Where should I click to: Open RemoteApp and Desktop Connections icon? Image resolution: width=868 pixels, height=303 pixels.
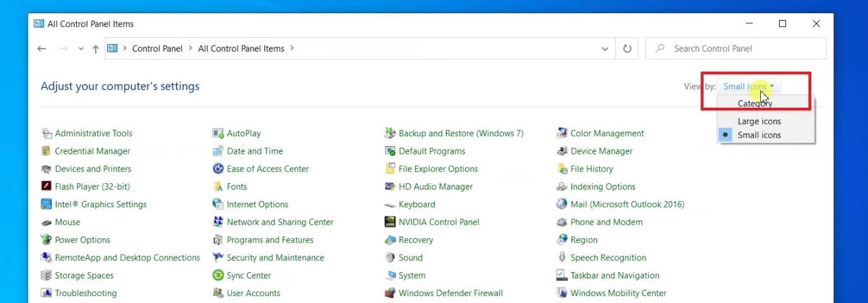coord(46,258)
